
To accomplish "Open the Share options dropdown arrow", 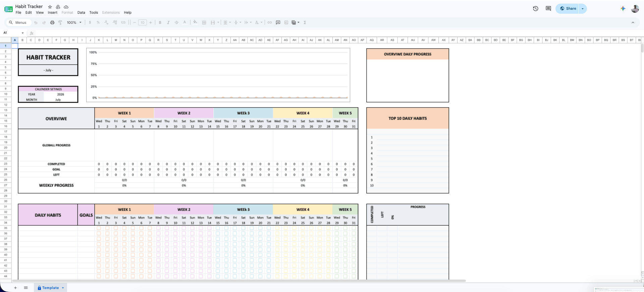I will pos(583,9).
